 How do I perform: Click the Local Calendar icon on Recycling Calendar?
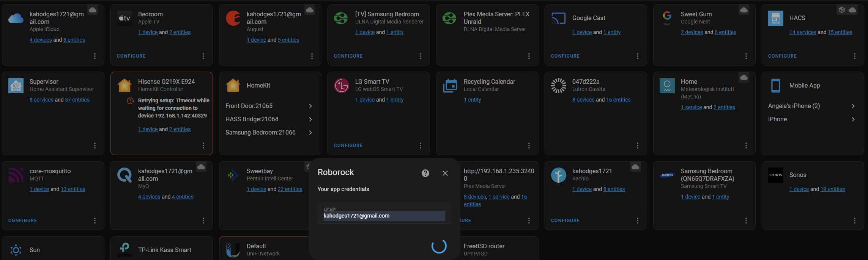(x=450, y=86)
